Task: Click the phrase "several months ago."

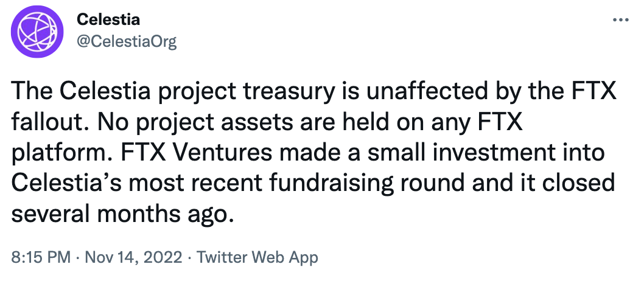Action: pyautogui.click(x=122, y=215)
